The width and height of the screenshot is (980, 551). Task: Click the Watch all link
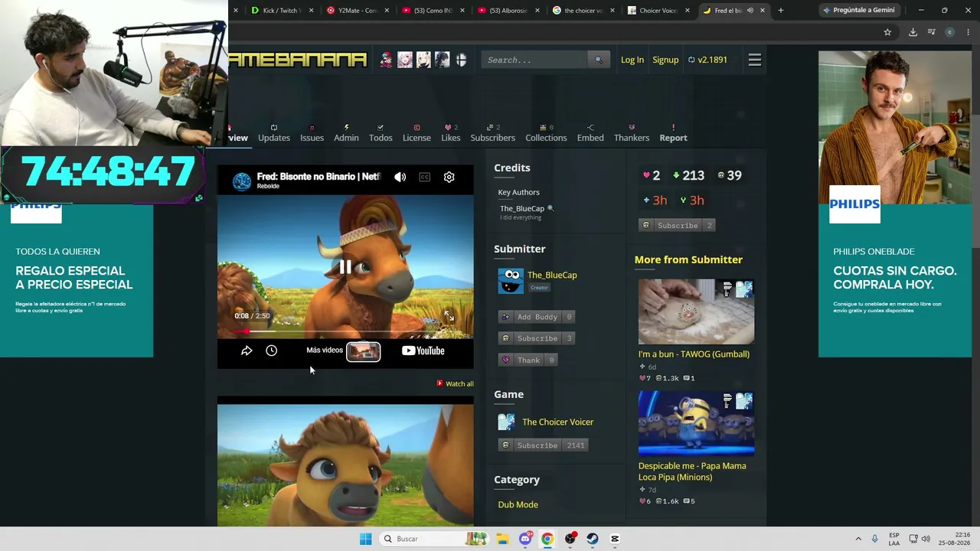coord(455,383)
